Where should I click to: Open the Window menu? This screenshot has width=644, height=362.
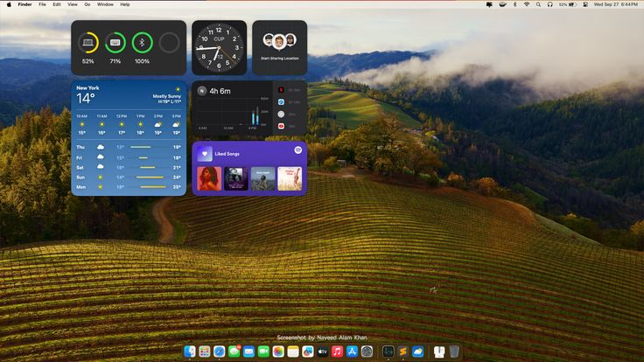click(105, 4)
